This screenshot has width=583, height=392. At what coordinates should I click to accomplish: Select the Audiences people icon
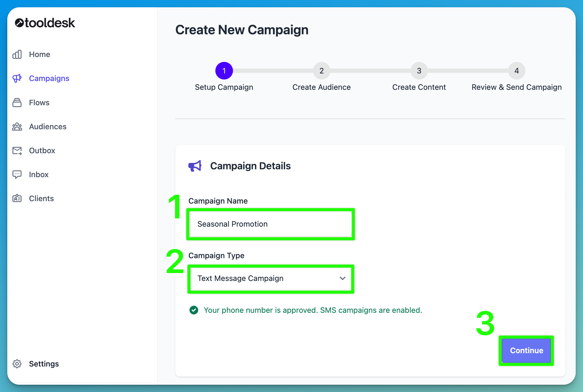click(17, 127)
